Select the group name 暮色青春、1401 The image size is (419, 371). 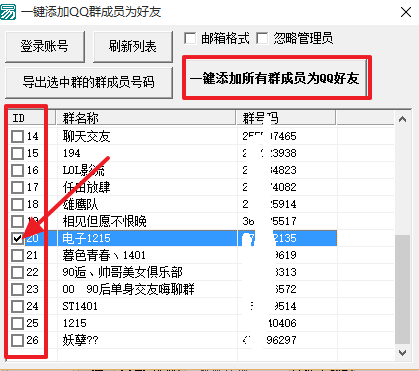(x=104, y=255)
